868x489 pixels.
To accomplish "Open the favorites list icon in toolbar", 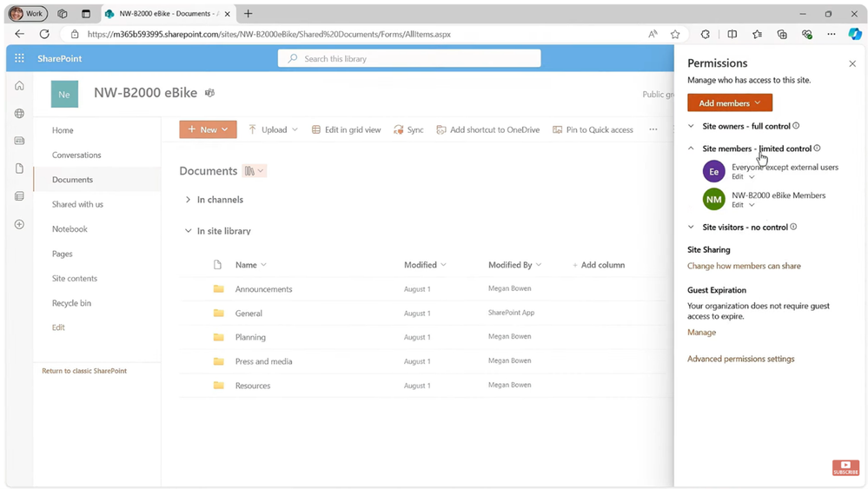I will [x=758, y=34].
